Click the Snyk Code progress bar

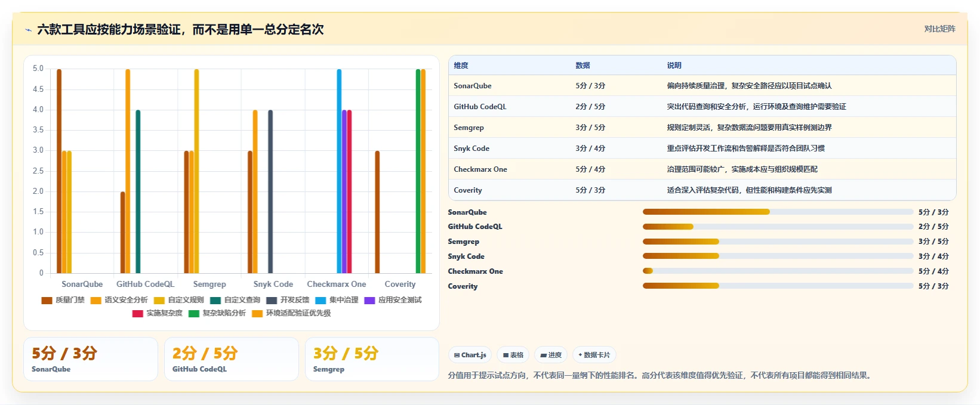click(778, 256)
